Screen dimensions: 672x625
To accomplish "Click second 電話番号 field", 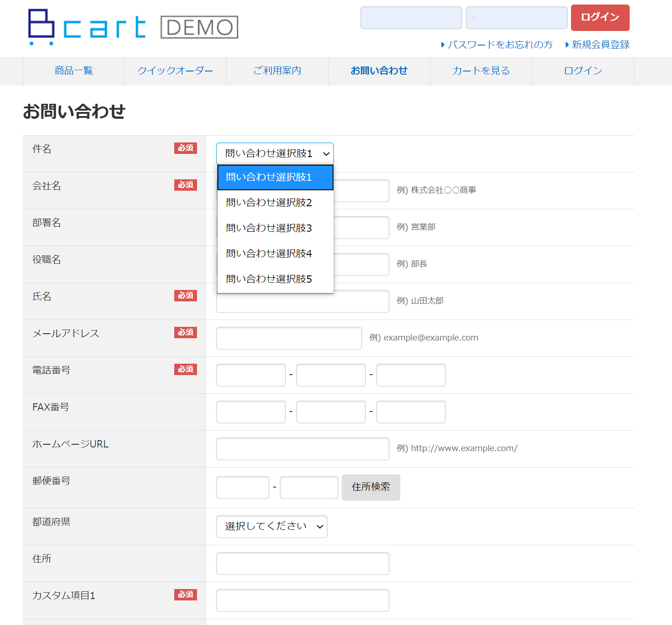I will click(331, 375).
